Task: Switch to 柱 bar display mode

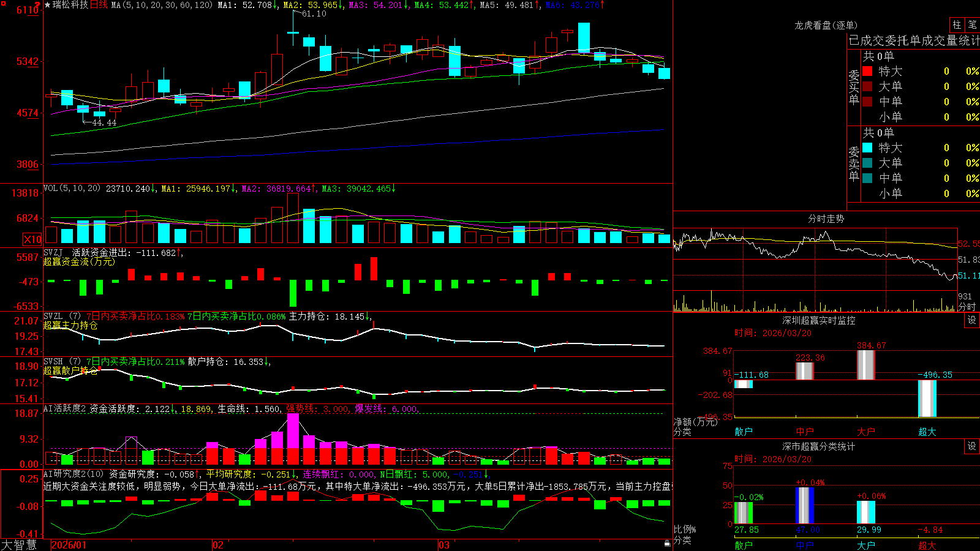Action: click(957, 25)
